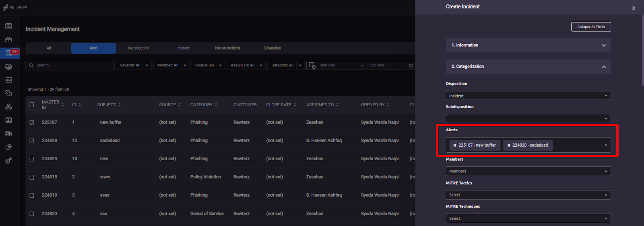Click the calendar icon after End date
The image size is (644, 226).
pyautogui.click(x=411, y=65)
